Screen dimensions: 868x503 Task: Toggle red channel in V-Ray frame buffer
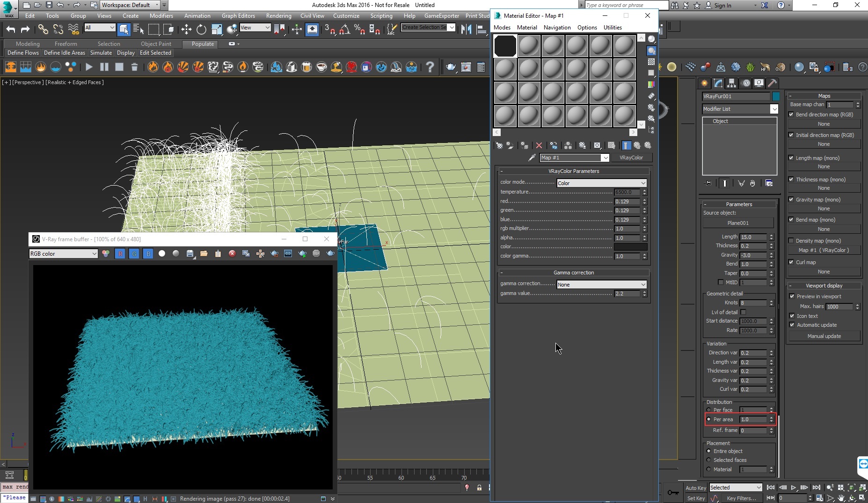tap(120, 253)
